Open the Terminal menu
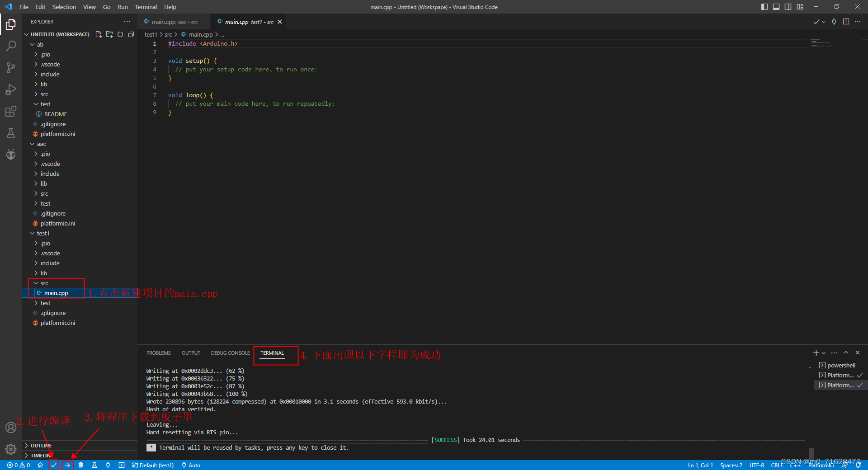 click(x=146, y=7)
